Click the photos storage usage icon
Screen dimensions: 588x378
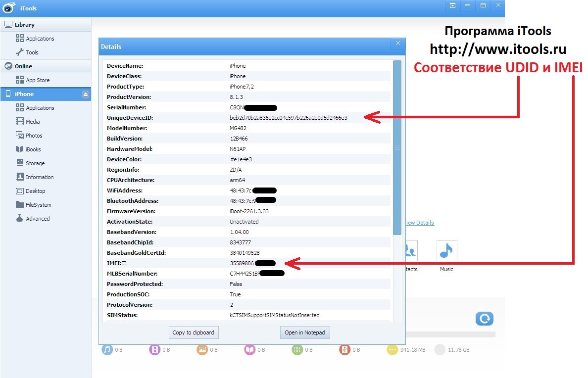[202, 350]
